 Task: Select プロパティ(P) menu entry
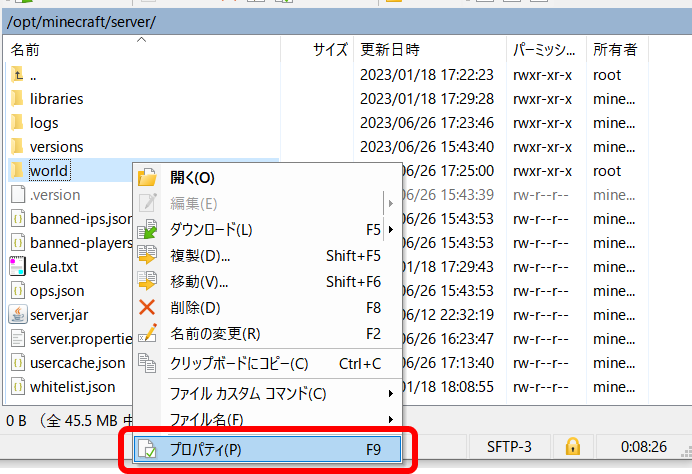point(267,449)
